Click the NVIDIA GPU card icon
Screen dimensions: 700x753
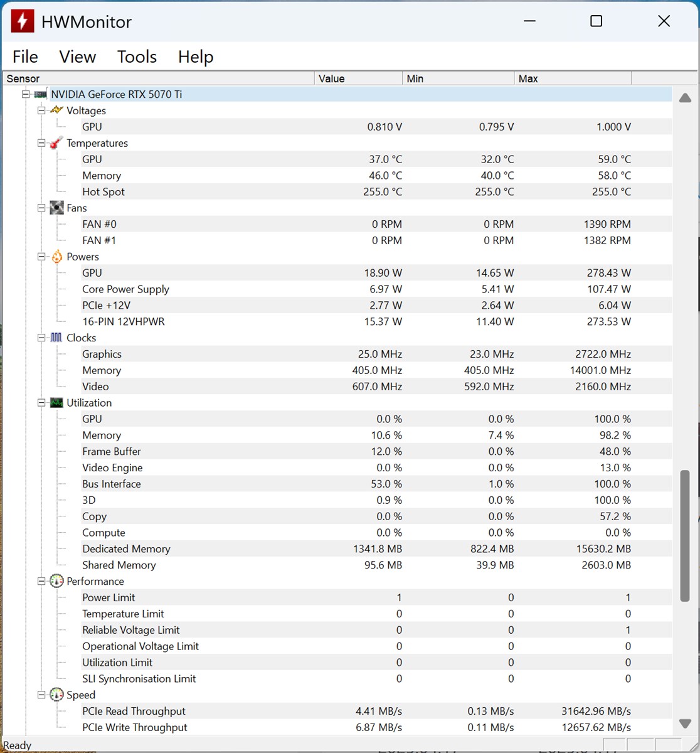(x=40, y=94)
